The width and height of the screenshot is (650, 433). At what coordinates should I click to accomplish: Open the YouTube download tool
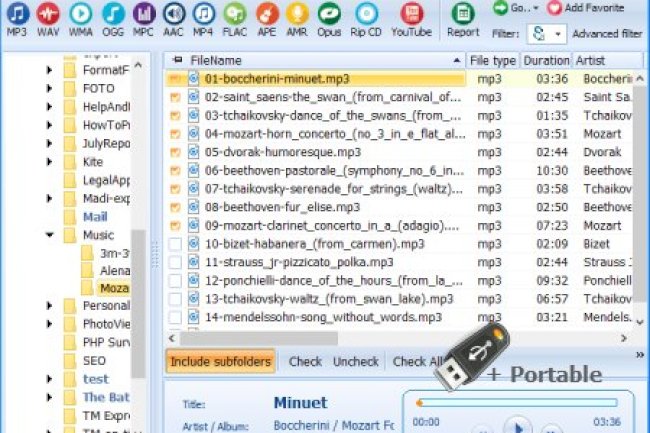tap(412, 14)
